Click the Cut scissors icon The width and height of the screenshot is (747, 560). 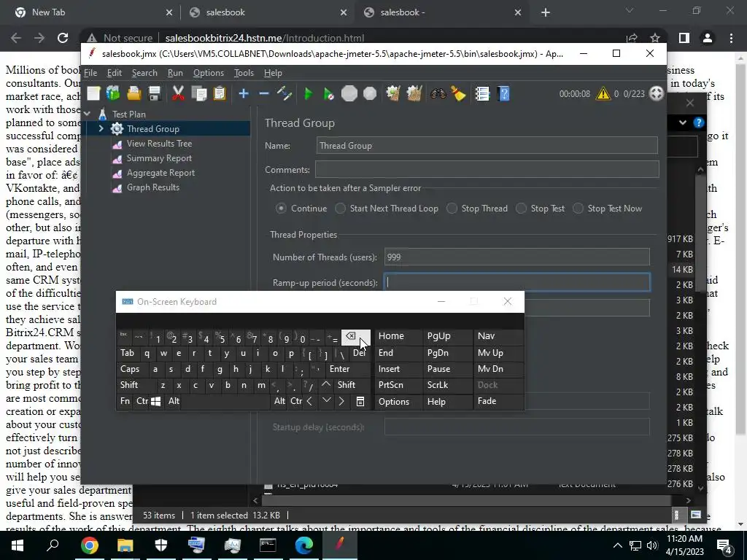[x=178, y=94]
